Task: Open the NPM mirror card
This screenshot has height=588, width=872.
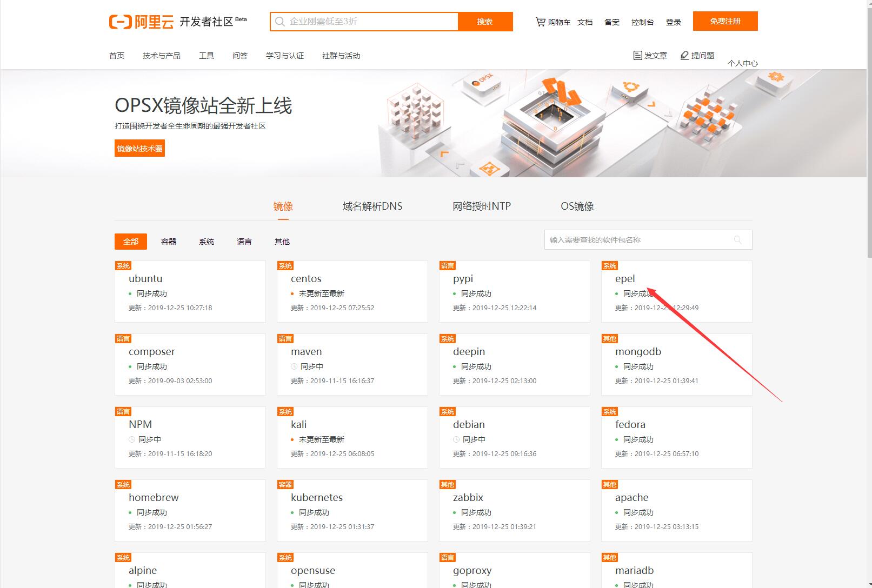Action: pos(190,438)
